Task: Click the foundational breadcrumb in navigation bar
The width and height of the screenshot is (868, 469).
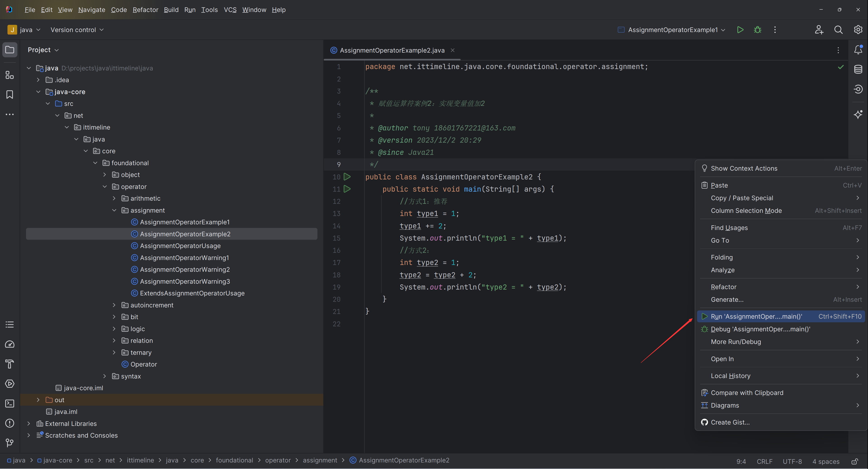Action: [235, 460]
